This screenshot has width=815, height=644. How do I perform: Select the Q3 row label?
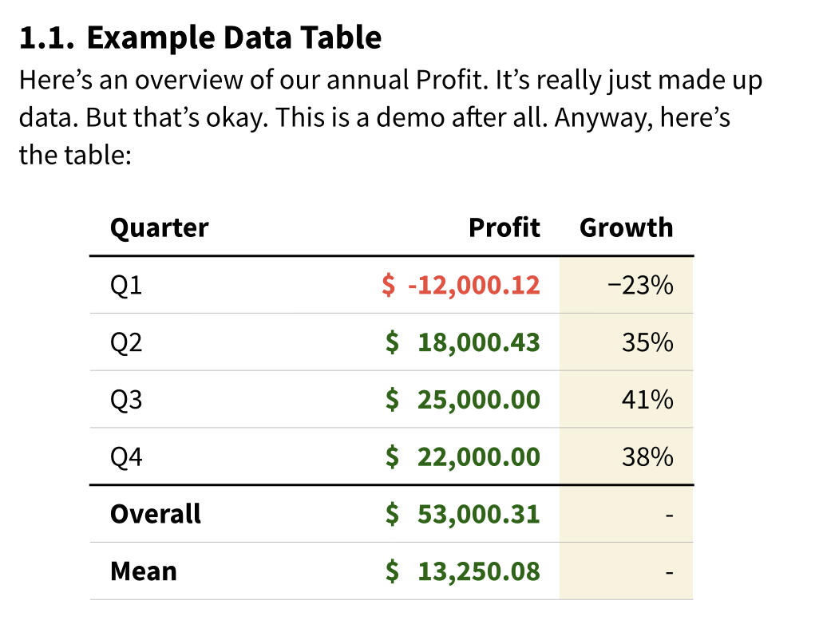click(x=126, y=399)
